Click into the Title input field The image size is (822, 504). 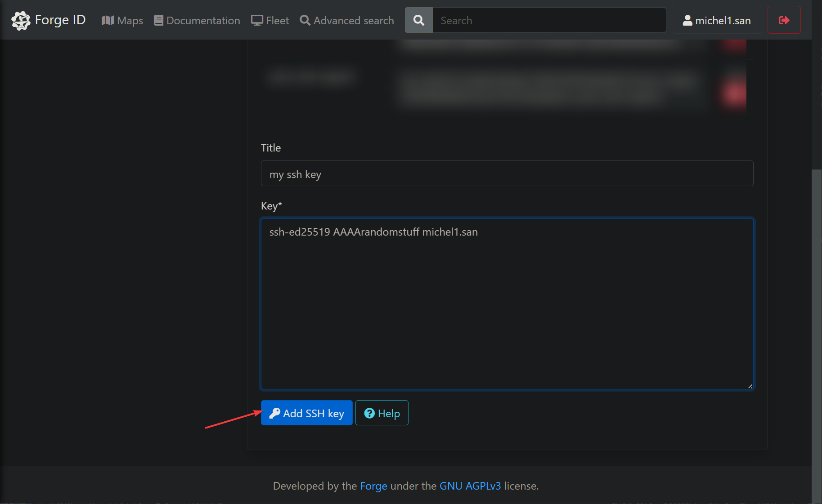[507, 174]
